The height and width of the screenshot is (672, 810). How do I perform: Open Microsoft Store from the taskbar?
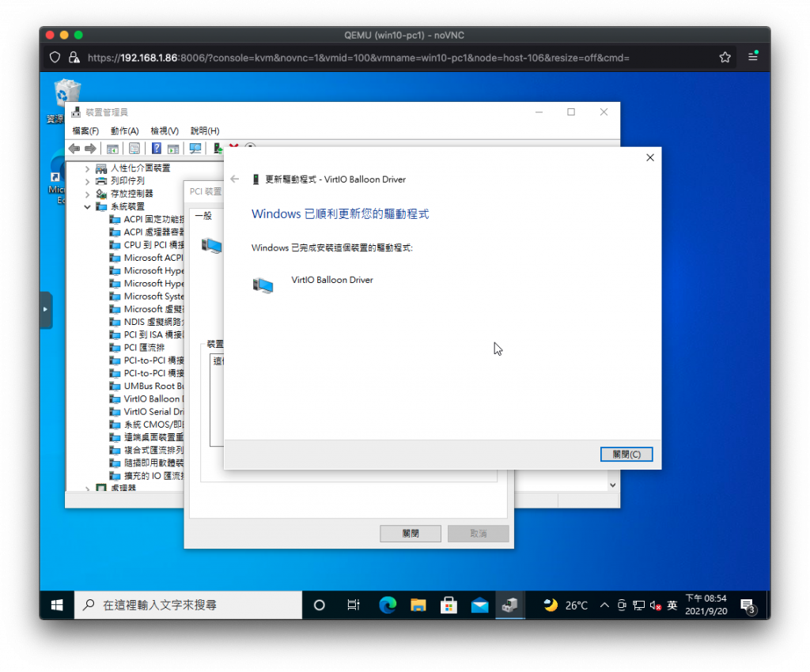point(449,605)
